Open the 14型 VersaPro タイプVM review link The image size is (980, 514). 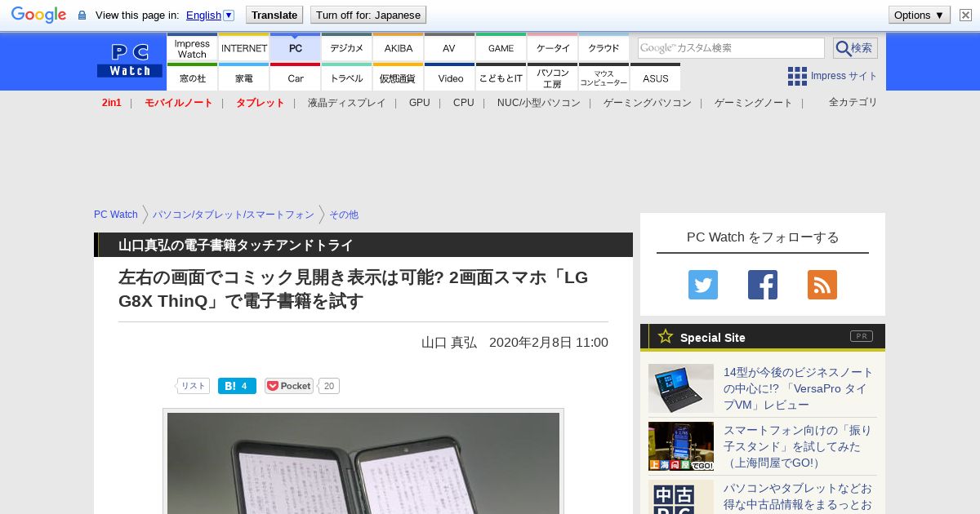[799, 388]
